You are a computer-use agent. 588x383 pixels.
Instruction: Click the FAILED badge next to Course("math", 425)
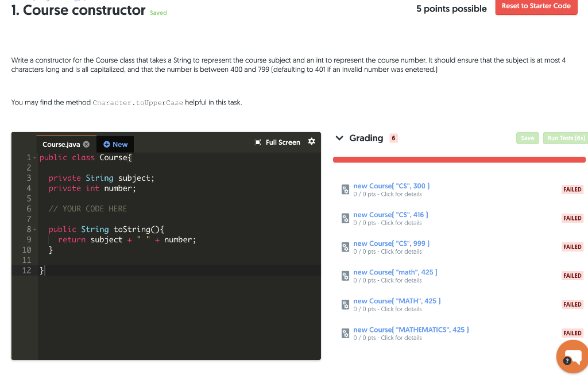pyautogui.click(x=572, y=276)
